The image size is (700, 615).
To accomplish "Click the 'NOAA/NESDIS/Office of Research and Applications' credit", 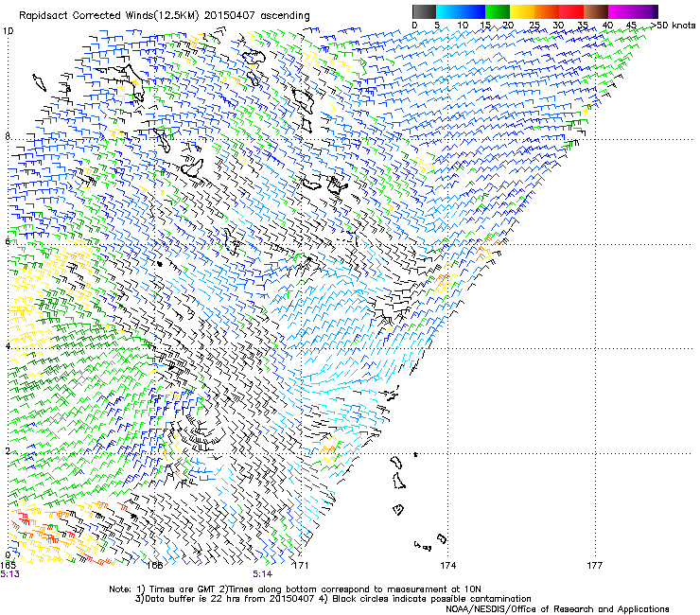I will pos(557,608).
